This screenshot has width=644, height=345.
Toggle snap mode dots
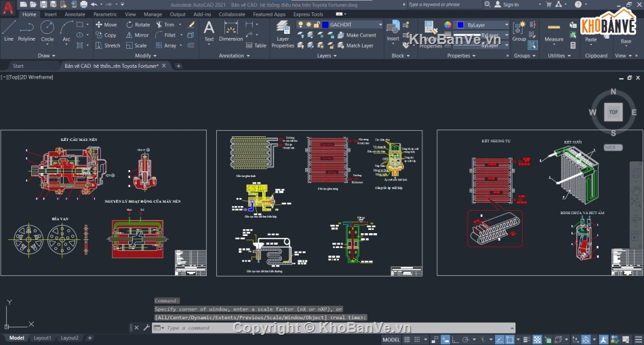point(416,340)
